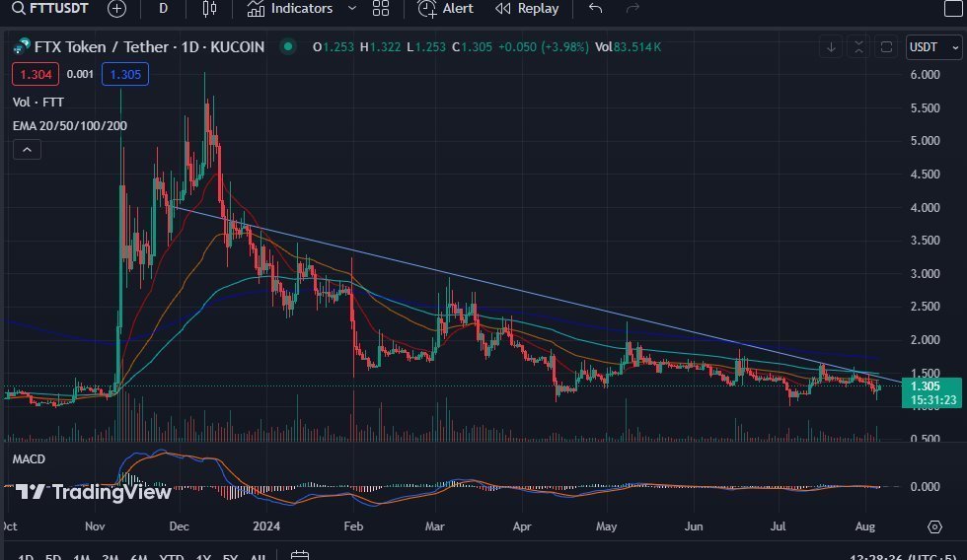Click the 3.000 price axis label
This screenshot has height=560, width=967.
click(x=926, y=273)
